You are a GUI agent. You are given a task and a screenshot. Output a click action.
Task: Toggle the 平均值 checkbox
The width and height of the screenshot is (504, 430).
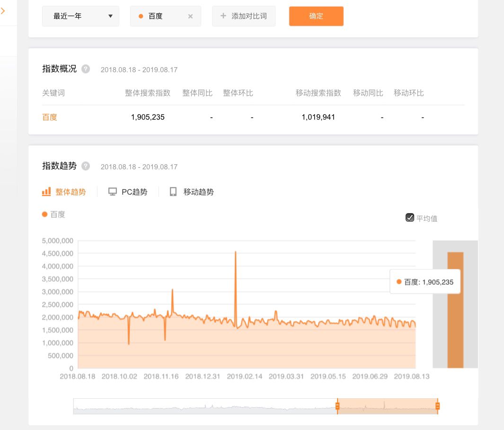click(410, 218)
